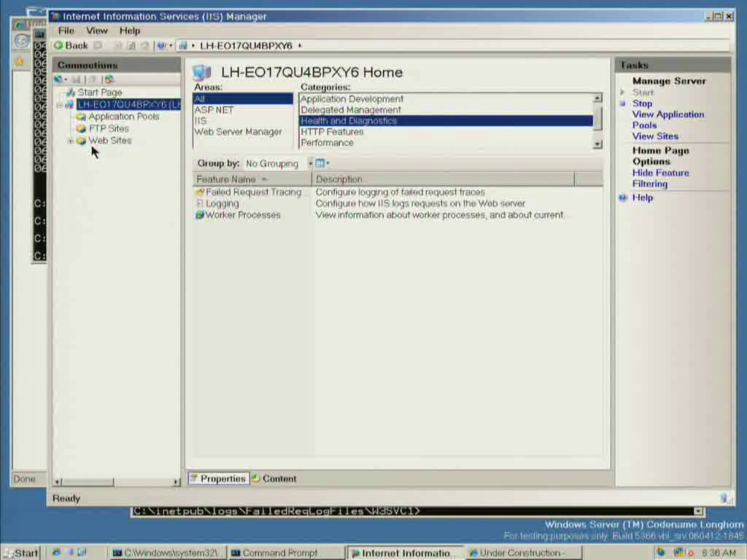The width and height of the screenshot is (747, 560).
Task: Open the Worker Processes feature
Action: pos(242,215)
